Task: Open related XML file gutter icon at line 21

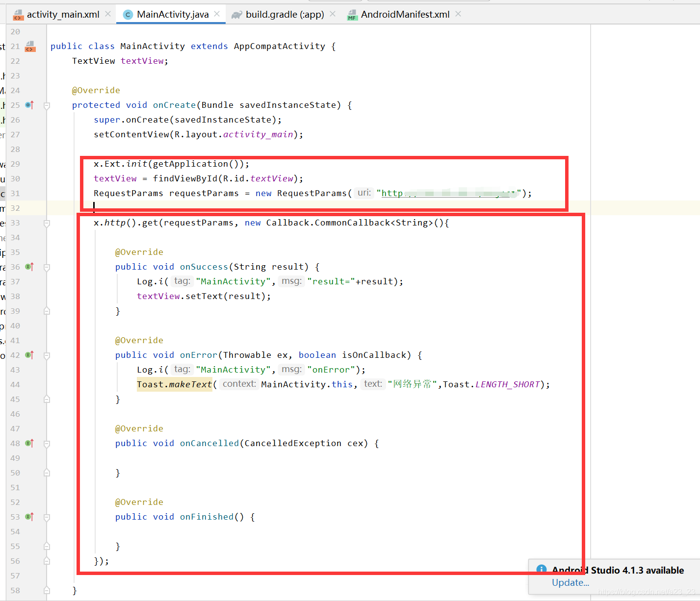Action: coord(30,47)
